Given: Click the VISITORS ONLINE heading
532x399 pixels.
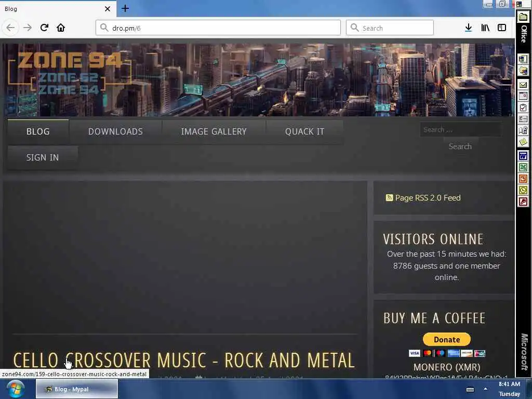Looking at the screenshot, I should tap(433, 239).
